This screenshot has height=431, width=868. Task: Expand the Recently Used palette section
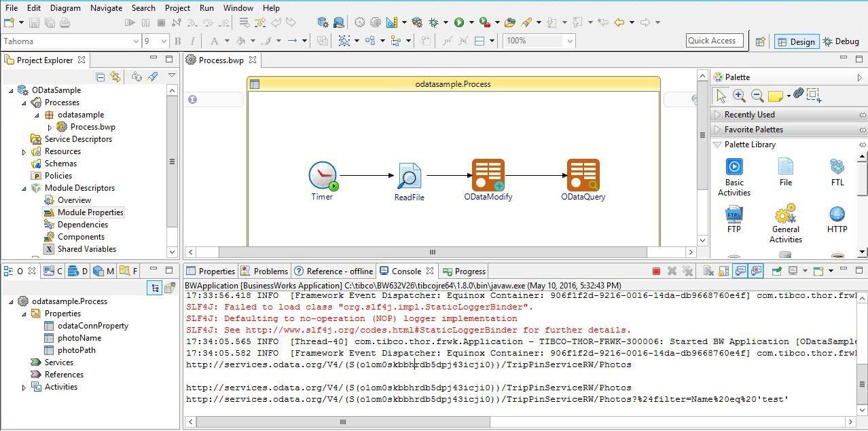point(749,115)
